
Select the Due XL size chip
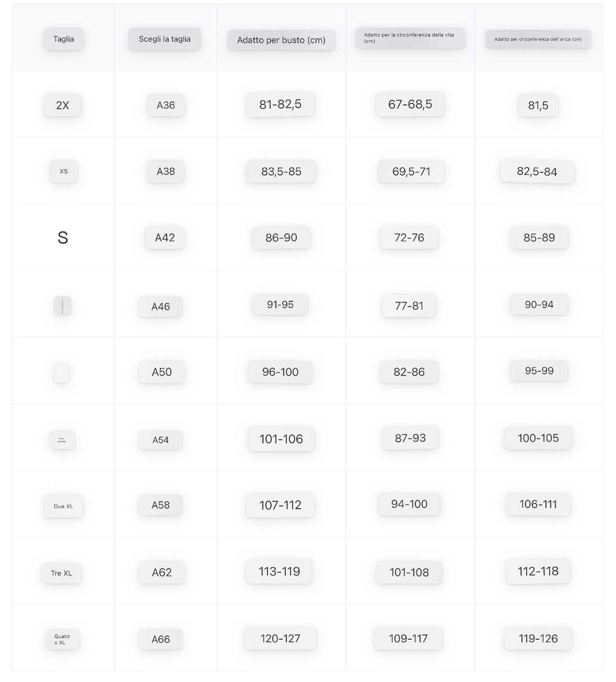pyautogui.click(x=63, y=507)
